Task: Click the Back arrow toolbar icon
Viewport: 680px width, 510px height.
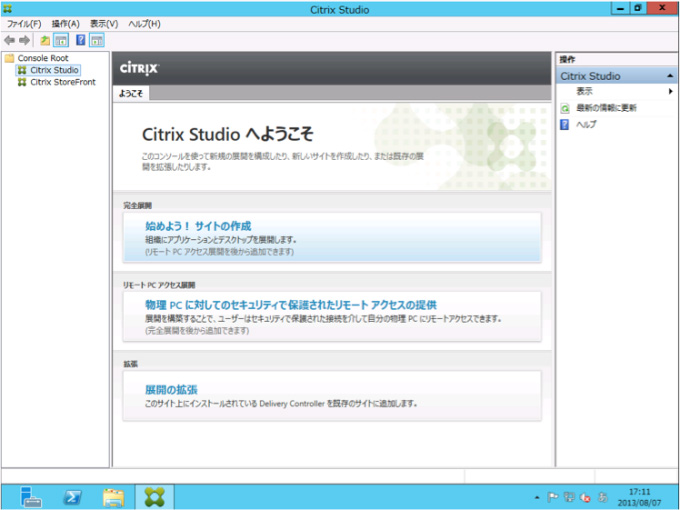Action: (x=10, y=41)
